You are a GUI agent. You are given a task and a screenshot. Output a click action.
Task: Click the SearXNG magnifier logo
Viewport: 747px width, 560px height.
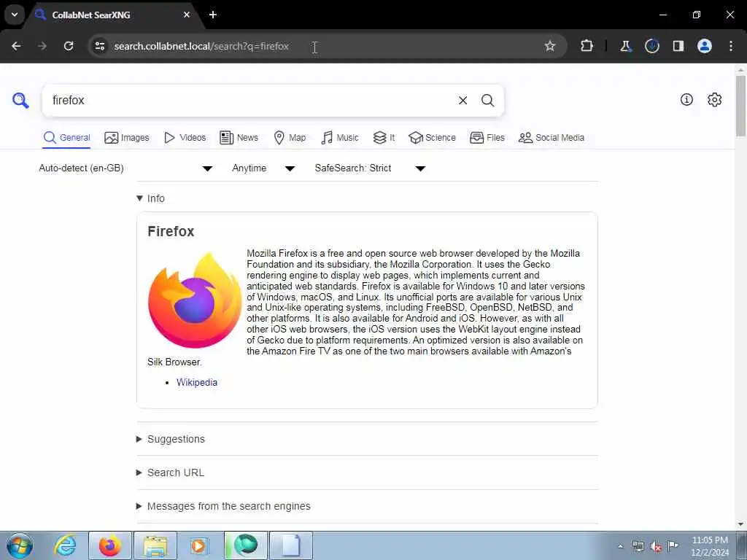click(20, 100)
